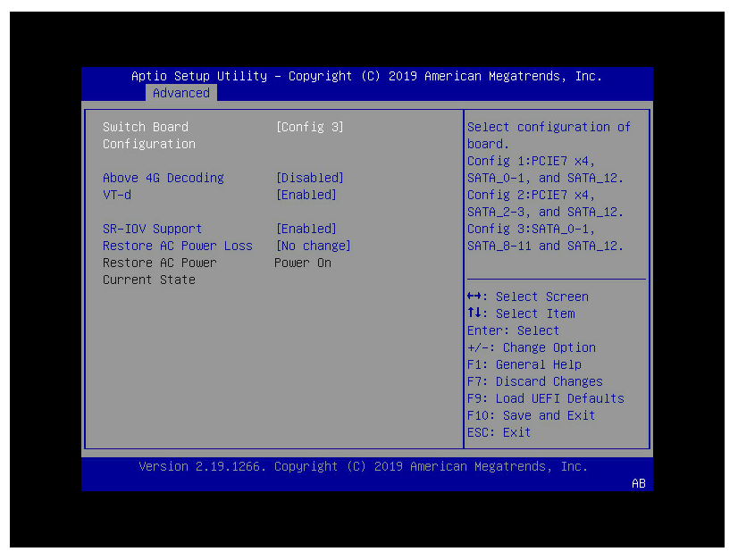This screenshot has width=738, height=560.
Task: Select Restore AC Power Loss label
Action: point(178,246)
